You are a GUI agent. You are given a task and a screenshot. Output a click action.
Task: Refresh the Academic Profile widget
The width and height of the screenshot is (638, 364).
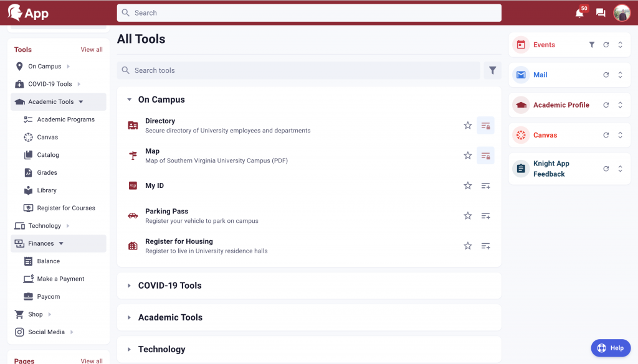tap(606, 105)
